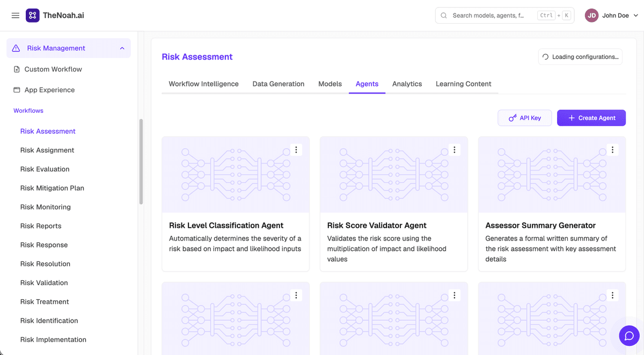644x355 pixels.
Task: Open three-dot menu on second-row first card
Action: pos(296,295)
